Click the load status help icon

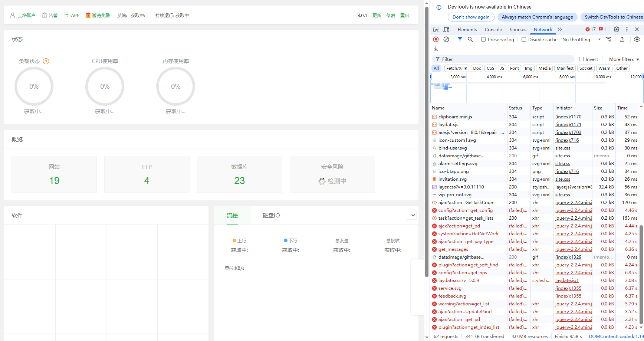pyautogui.click(x=46, y=61)
